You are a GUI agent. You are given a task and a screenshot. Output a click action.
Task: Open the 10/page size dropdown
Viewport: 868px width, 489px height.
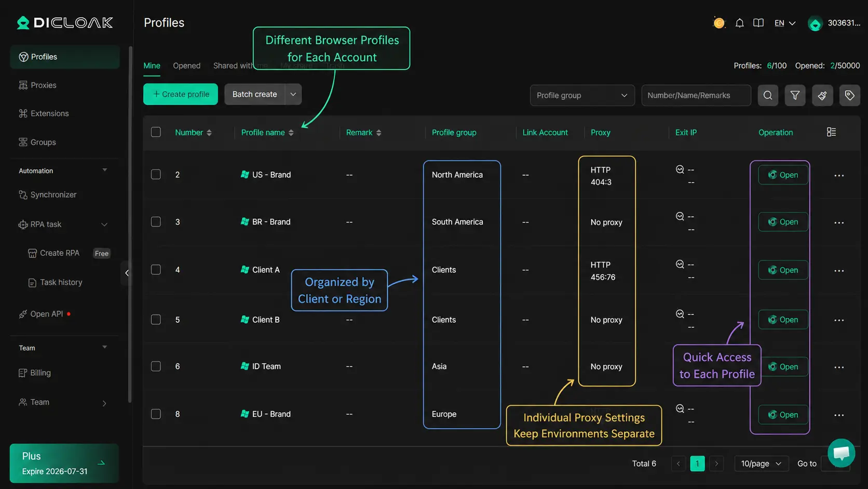point(761,463)
